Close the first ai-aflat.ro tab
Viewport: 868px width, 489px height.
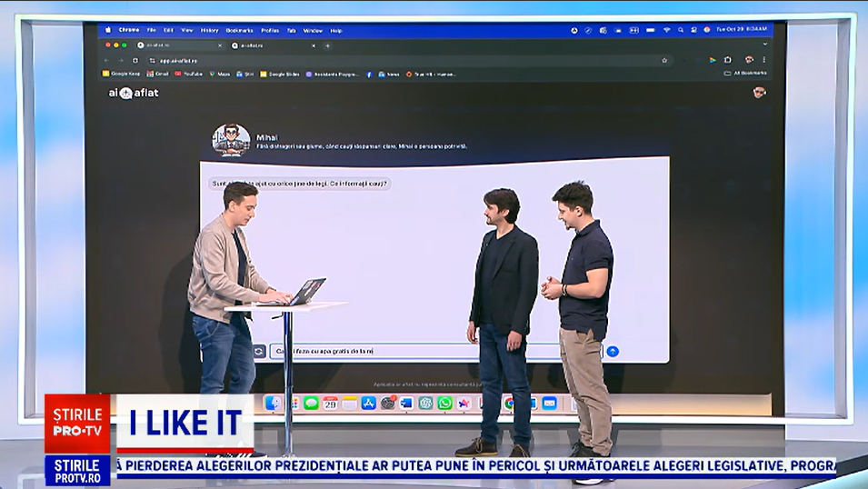coord(220,45)
